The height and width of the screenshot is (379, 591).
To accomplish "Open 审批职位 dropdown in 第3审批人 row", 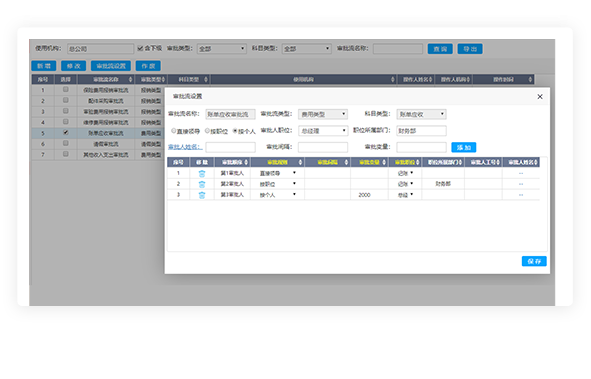I will (406, 195).
